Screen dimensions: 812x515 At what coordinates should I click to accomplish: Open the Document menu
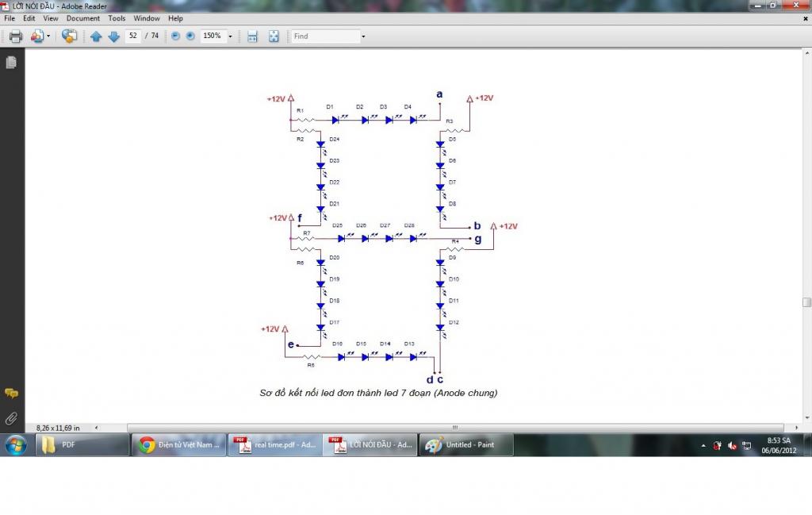click(x=82, y=18)
